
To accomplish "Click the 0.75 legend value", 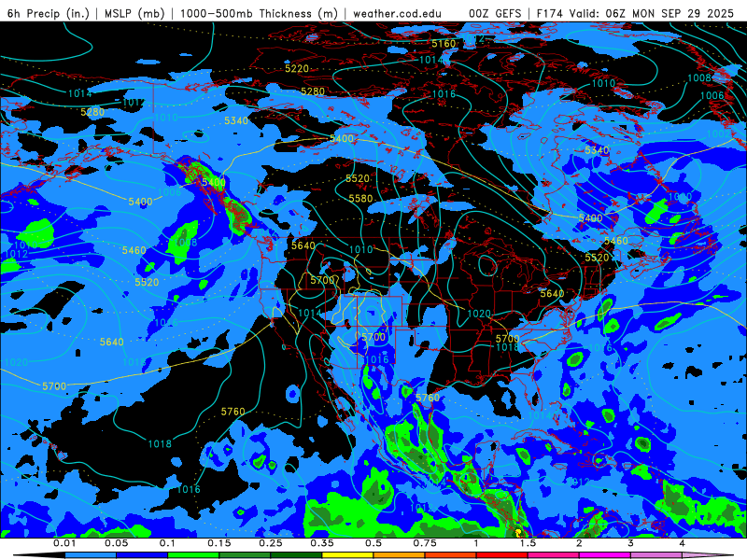I will (425, 543).
